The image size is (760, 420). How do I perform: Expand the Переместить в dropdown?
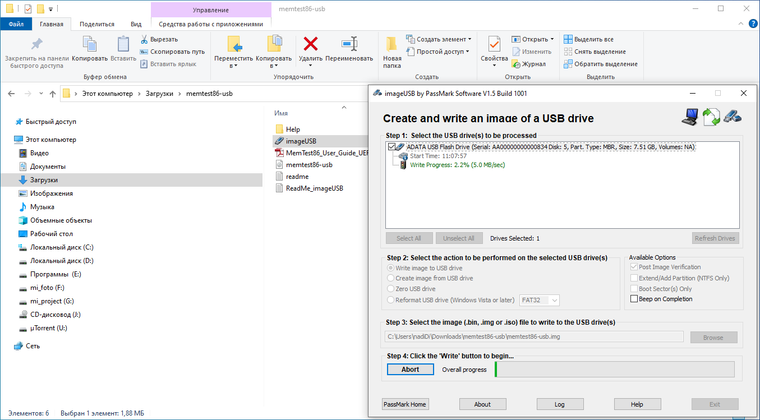[234, 66]
